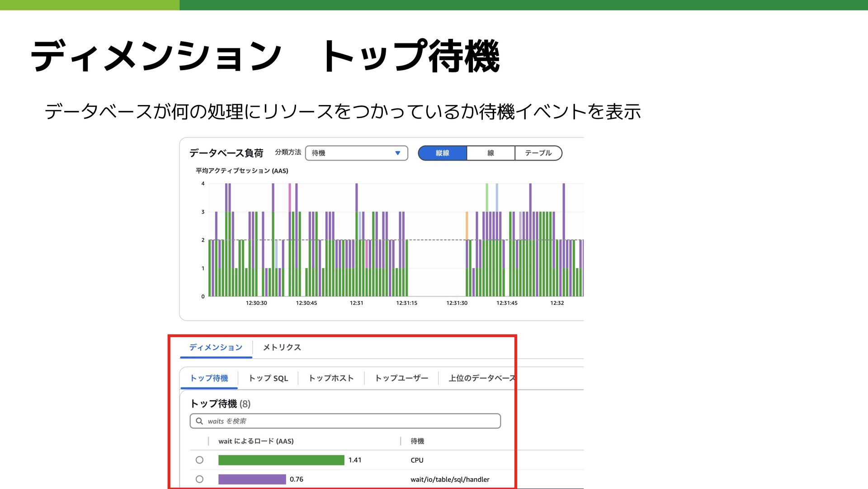Click the green CPU load bar
868x489 pixels.
pos(281,460)
